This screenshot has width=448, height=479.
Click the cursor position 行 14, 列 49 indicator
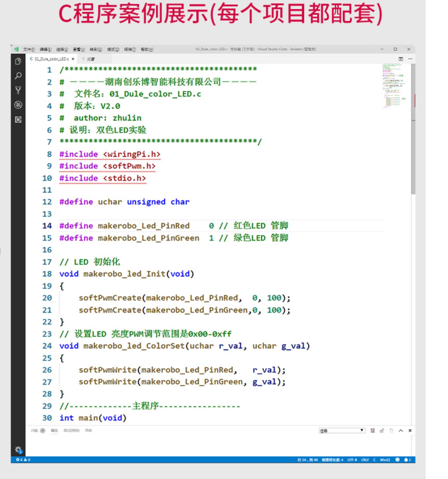coord(308,460)
